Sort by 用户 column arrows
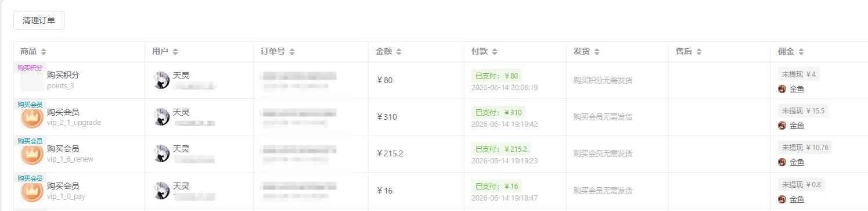 point(175,52)
